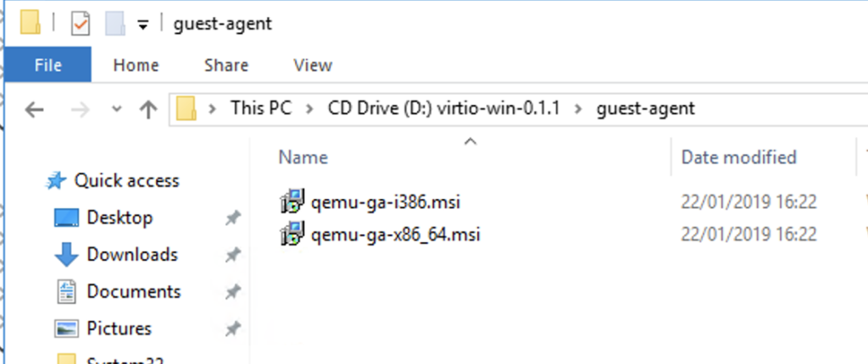Sort files by Date modified column
The width and height of the screenshot is (868, 364).
point(738,157)
